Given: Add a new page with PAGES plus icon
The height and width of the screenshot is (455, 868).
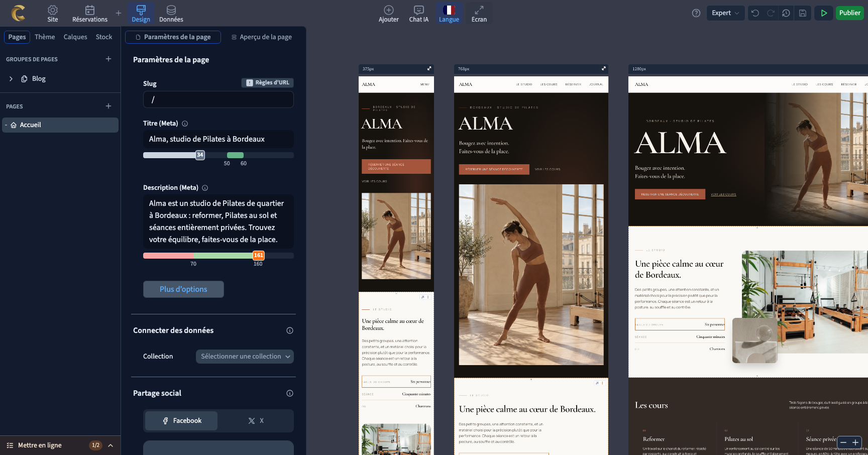Looking at the screenshot, I should click(x=108, y=106).
